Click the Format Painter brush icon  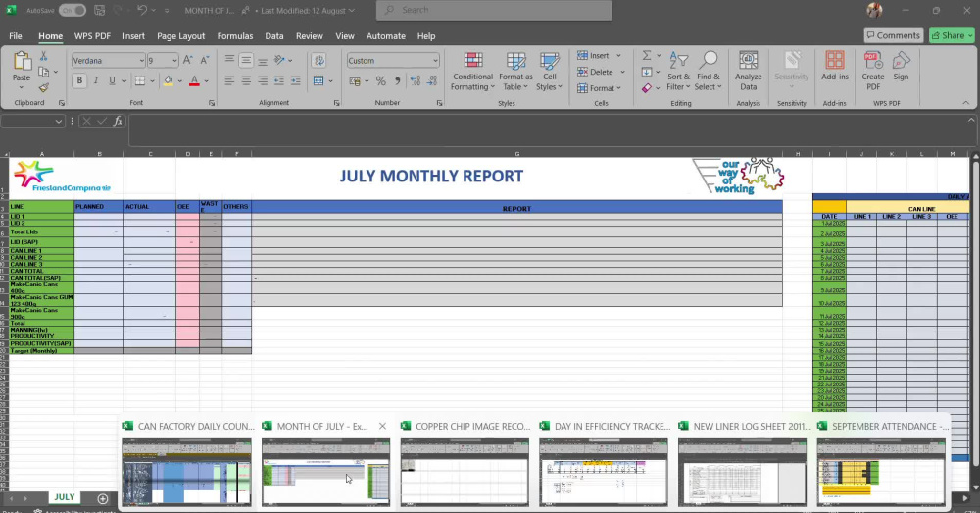44,88
